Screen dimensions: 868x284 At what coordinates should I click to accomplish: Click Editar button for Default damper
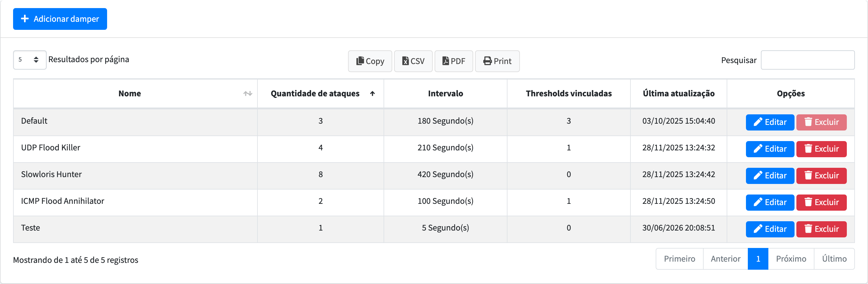[x=770, y=122]
